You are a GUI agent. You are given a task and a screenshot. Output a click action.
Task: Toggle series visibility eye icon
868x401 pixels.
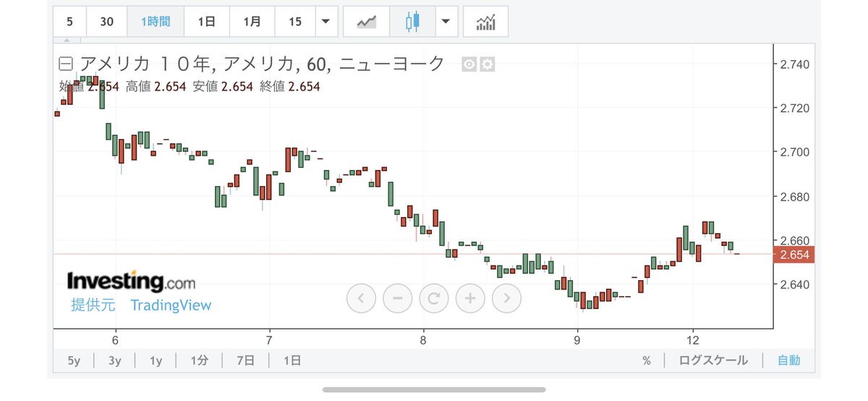point(469,64)
